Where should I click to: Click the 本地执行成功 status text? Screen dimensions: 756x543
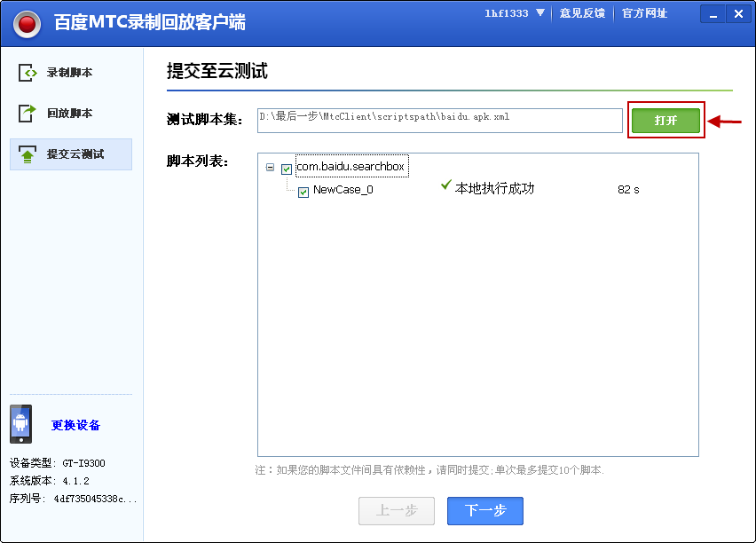pos(494,189)
